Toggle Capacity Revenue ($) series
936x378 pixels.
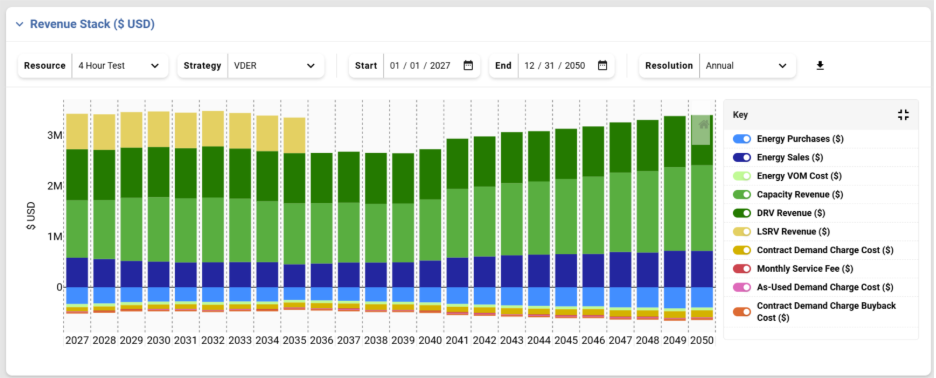tap(742, 195)
